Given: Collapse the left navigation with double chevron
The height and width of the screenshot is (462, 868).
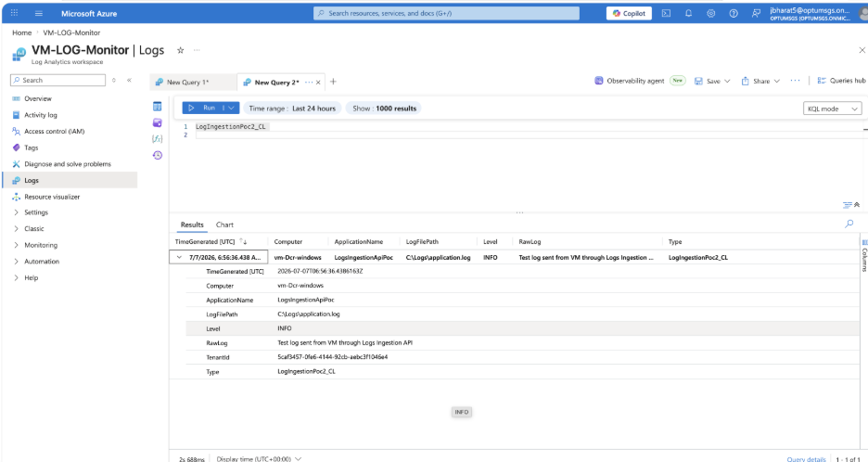Looking at the screenshot, I should (x=129, y=81).
